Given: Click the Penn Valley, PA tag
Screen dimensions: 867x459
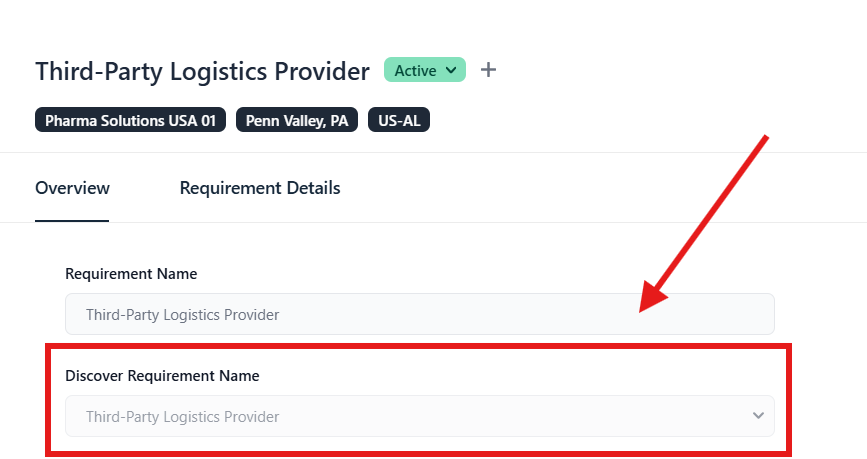Looking at the screenshot, I should click(x=297, y=121).
